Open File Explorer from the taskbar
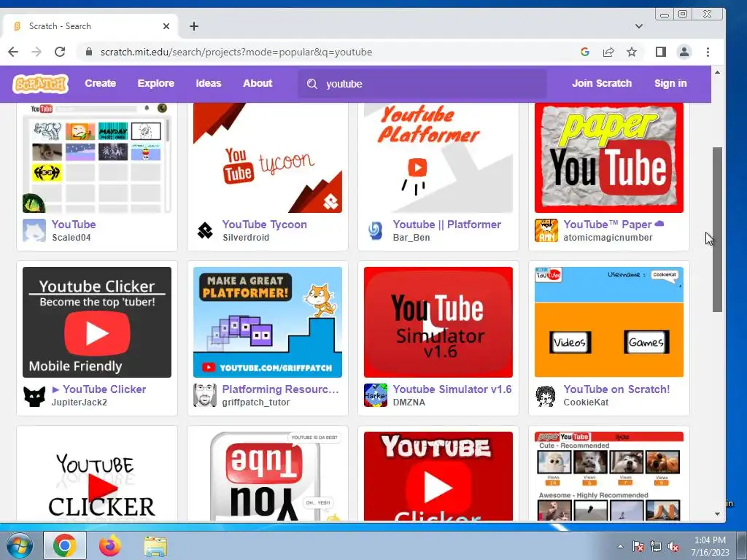Viewport: 747px width, 560px height. 155,545
